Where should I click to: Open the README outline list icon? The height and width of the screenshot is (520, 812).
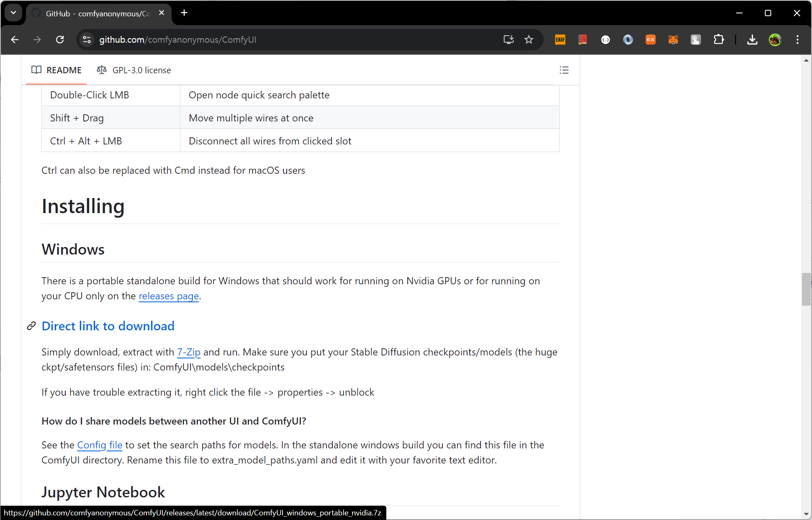[564, 70]
